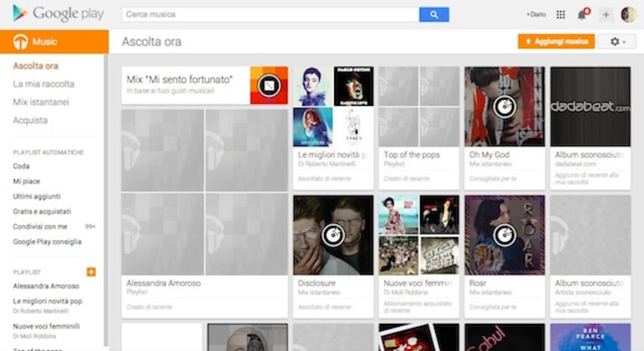This screenshot has width=644, height=351.
Task: Click the sidebar vertical scrollbar
Action: tap(106, 202)
